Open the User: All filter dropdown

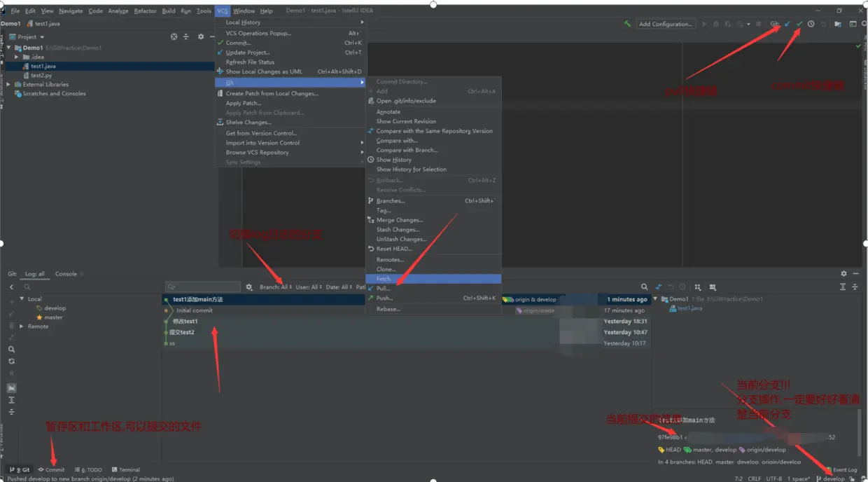coord(308,287)
